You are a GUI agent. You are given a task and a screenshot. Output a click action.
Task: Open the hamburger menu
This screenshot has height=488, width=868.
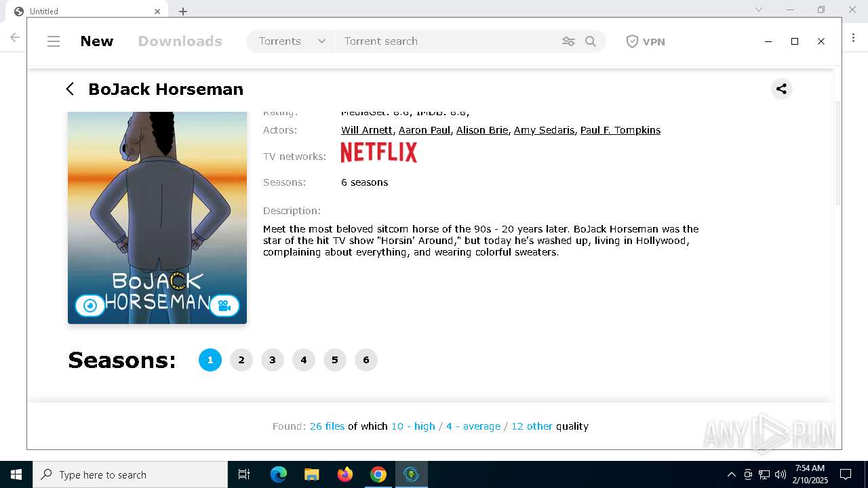pyautogui.click(x=54, y=41)
